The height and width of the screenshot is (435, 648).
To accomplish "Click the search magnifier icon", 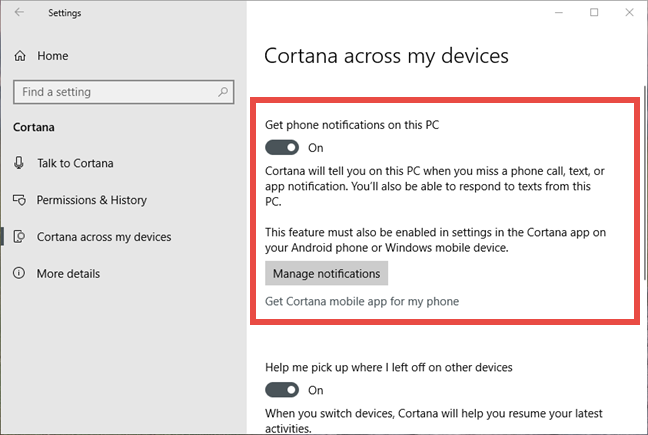I will [x=223, y=92].
